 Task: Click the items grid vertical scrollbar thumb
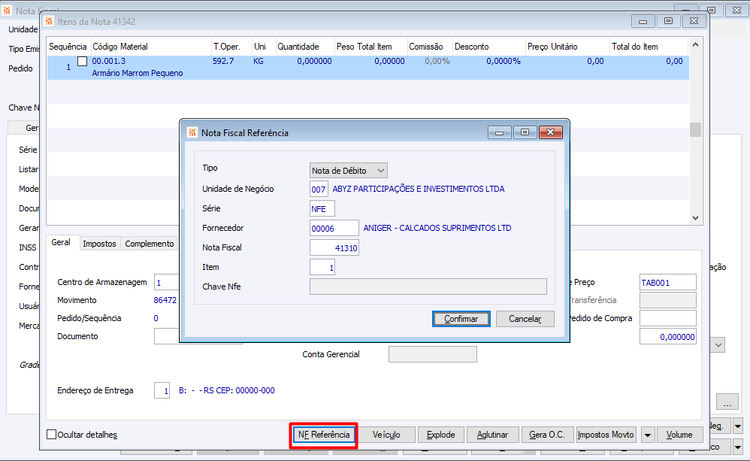pyautogui.click(x=695, y=130)
